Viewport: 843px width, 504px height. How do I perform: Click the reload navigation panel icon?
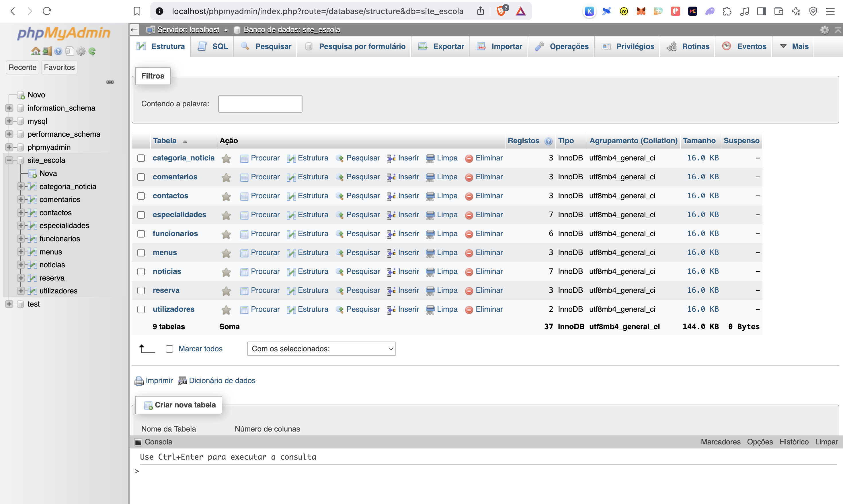[92, 51]
